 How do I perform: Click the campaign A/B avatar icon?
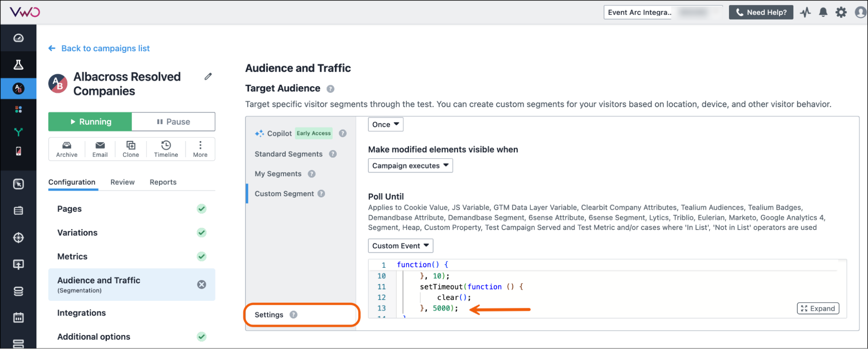coord(58,83)
